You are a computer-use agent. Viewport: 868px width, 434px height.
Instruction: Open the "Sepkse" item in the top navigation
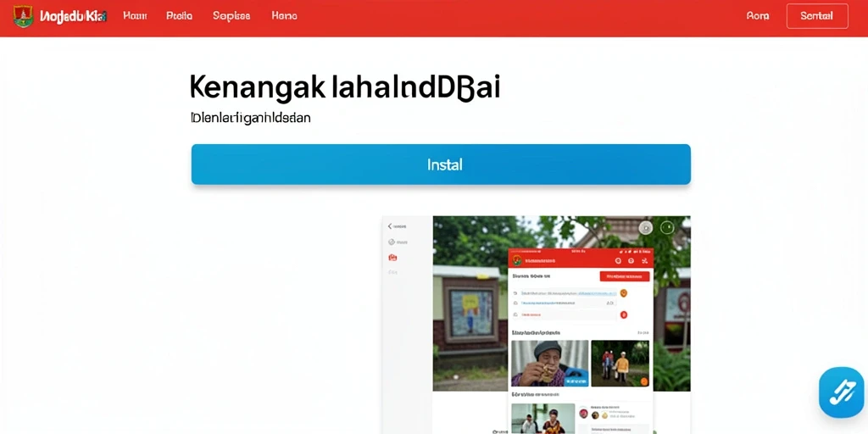click(231, 16)
